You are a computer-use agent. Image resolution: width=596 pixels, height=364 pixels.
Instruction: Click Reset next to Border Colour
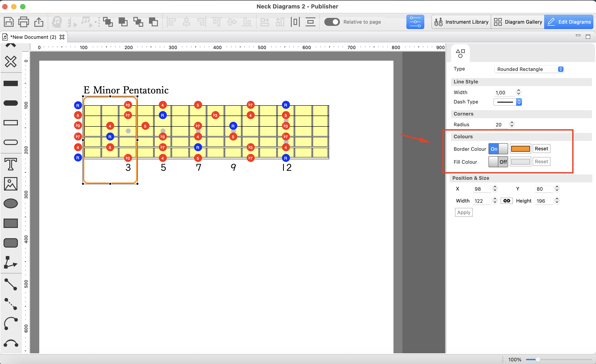[541, 149]
